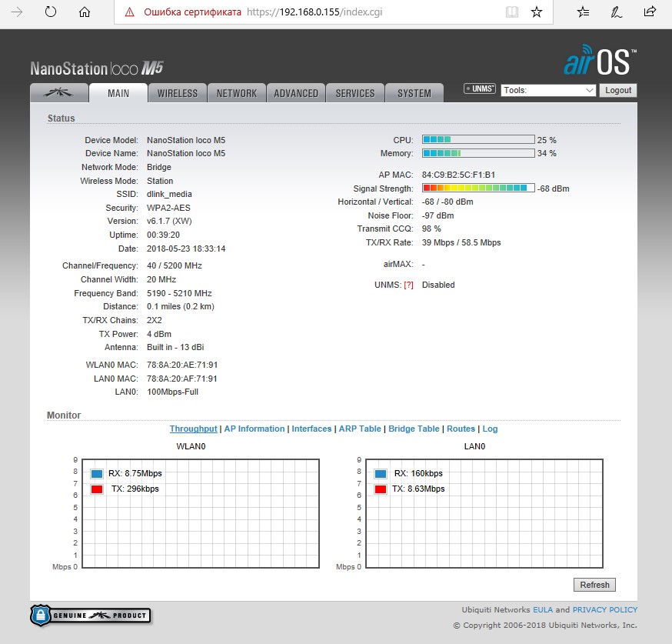Click the Logout button

pos(618,90)
